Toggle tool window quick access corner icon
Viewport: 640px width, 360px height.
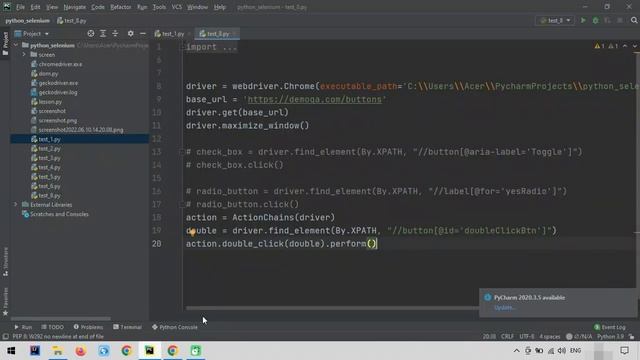(5, 337)
